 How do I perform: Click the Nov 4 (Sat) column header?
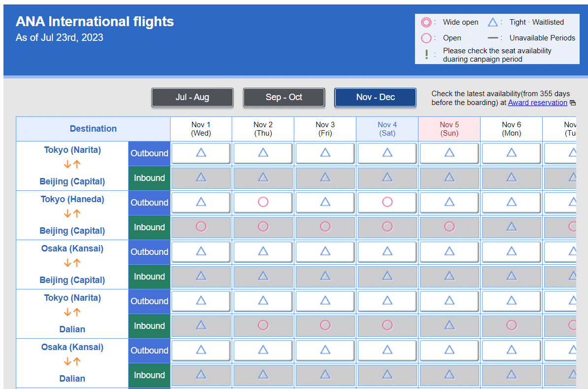pos(387,129)
